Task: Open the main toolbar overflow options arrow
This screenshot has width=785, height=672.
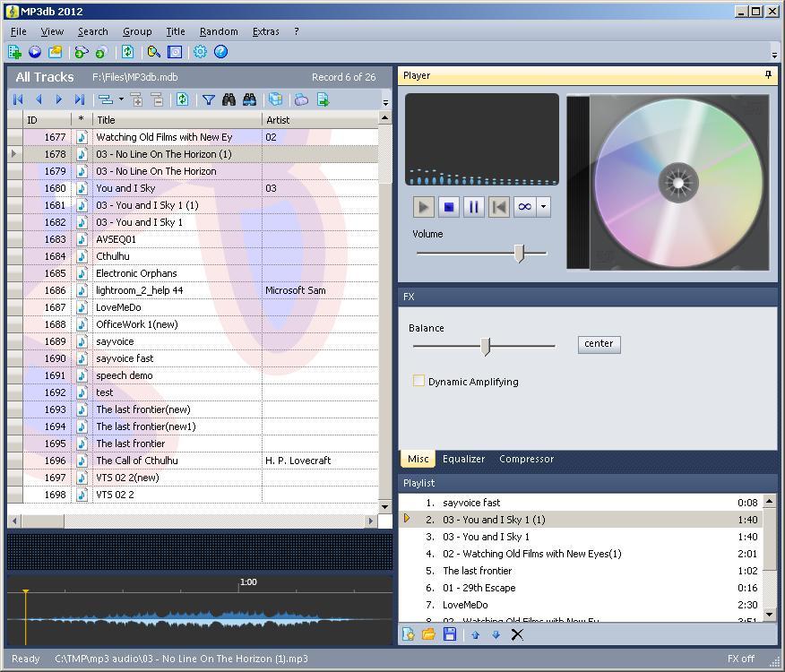Action: tap(774, 55)
